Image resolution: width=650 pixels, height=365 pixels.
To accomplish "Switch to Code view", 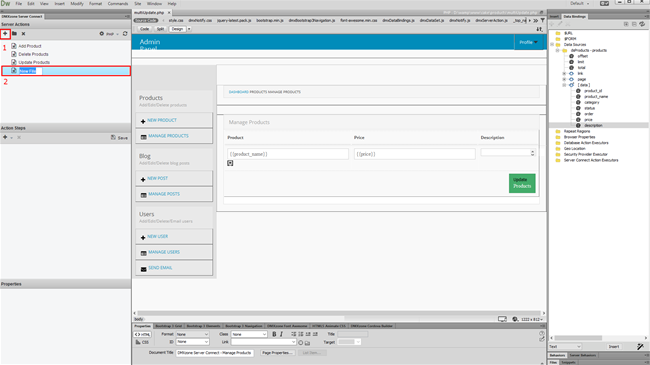I will (144, 29).
